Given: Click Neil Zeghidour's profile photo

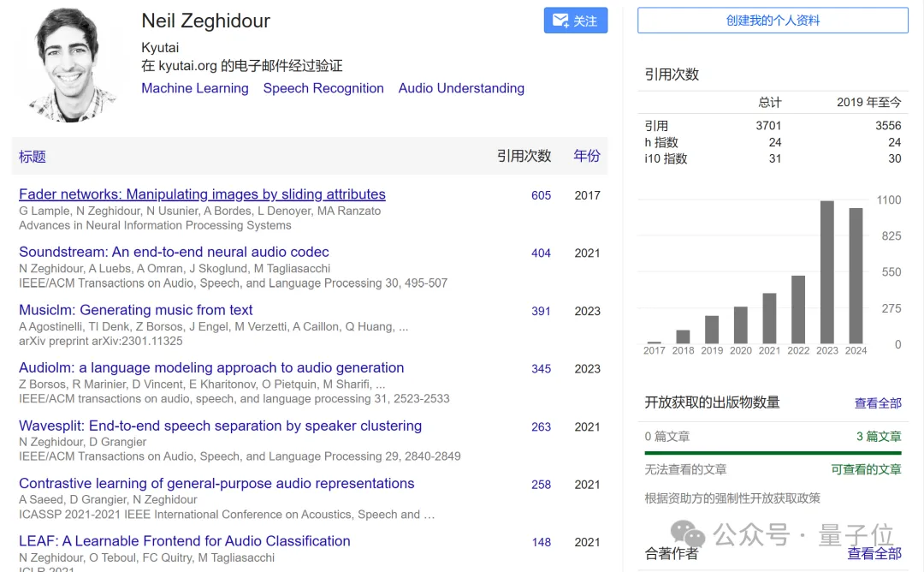Looking at the screenshot, I should [73, 65].
